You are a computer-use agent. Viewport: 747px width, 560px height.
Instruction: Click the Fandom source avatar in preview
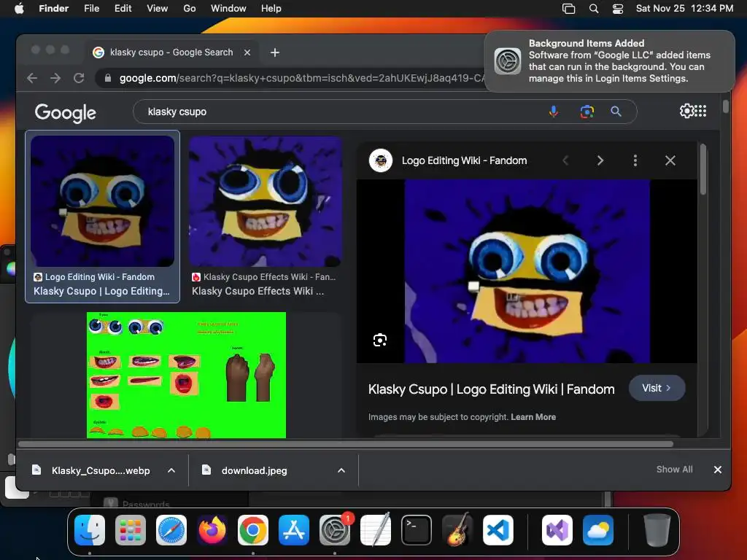381,160
